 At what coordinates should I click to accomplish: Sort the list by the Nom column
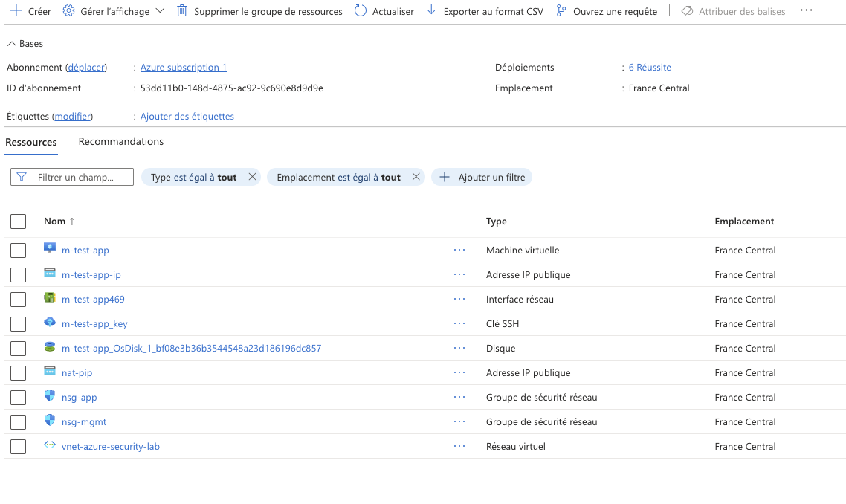[59, 222]
